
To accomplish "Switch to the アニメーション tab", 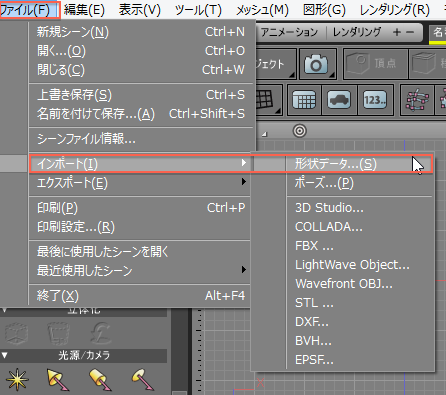I will [x=289, y=32].
